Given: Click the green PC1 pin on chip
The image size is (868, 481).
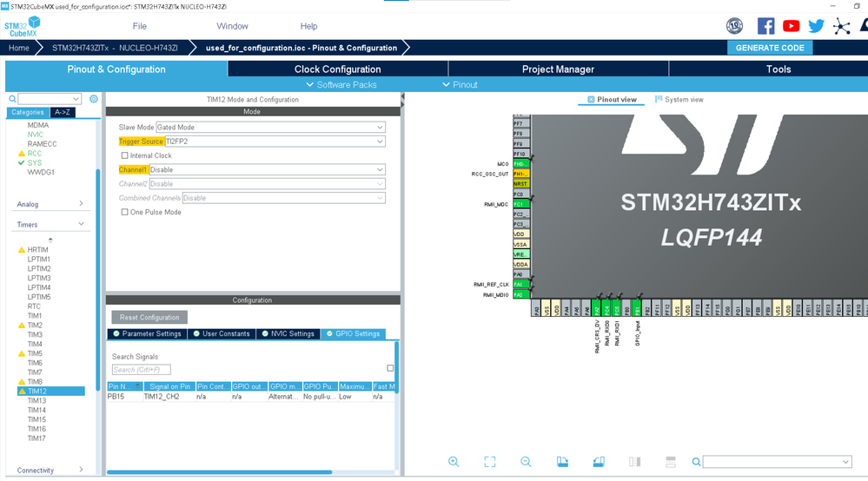Looking at the screenshot, I should (x=521, y=204).
